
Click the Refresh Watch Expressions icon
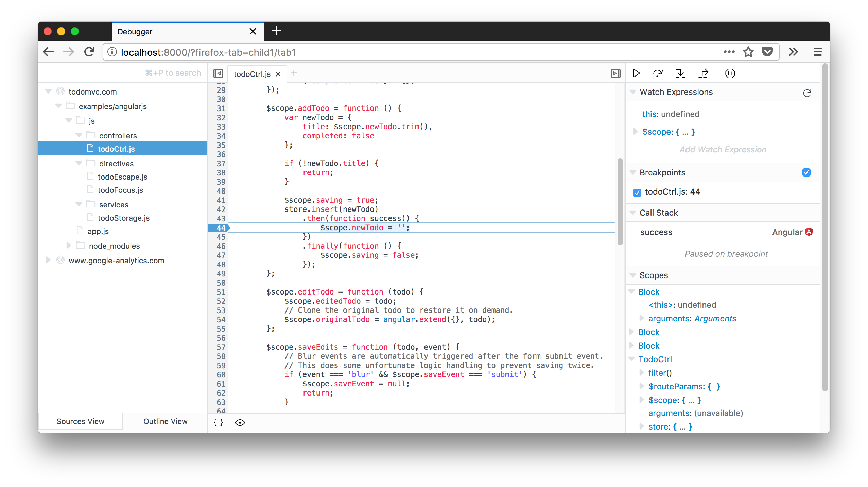(808, 92)
